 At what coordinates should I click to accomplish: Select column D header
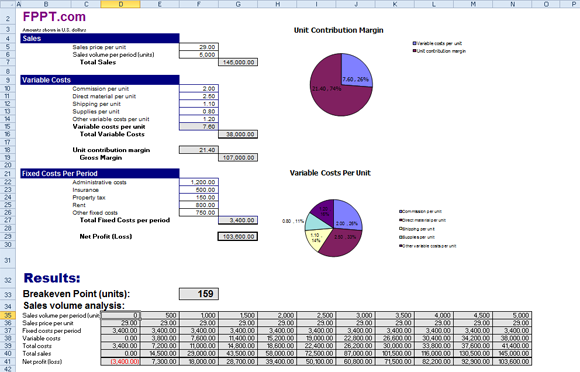coord(120,4)
